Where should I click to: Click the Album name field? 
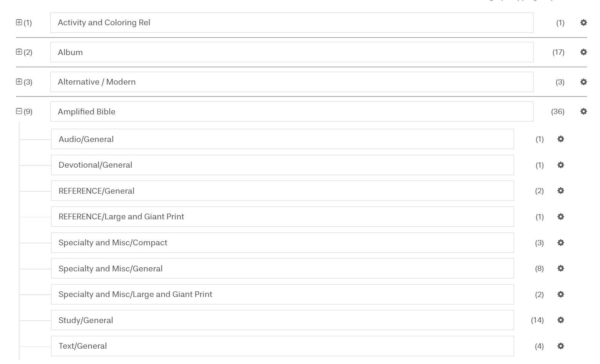pos(291,52)
